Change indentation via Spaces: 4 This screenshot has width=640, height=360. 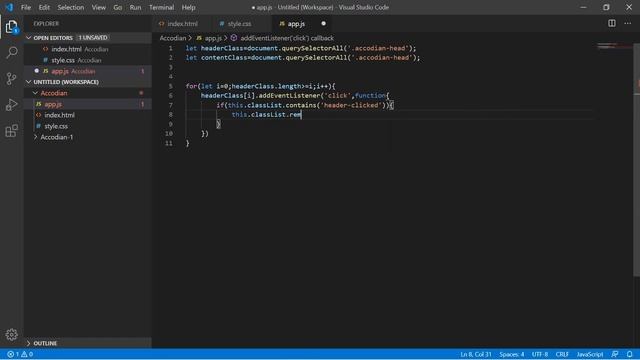[511, 354]
